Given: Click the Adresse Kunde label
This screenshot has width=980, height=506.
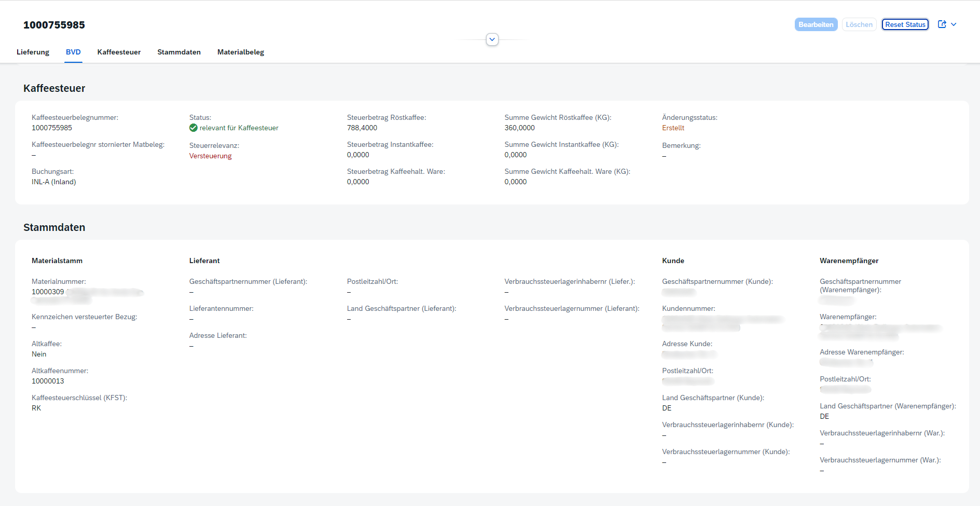Looking at the screenshot, I should pyautogui.click(x=687, y=344).
